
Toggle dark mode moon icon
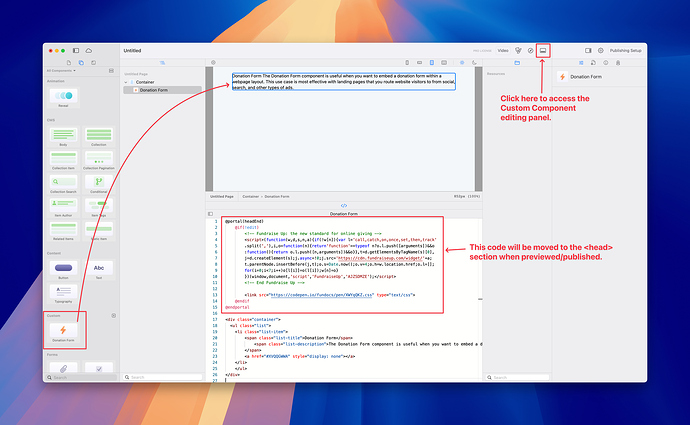click(x=474, y=62)
